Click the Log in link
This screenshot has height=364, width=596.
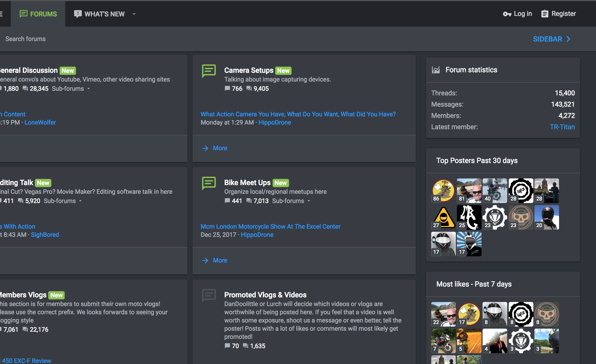point(517,14)
